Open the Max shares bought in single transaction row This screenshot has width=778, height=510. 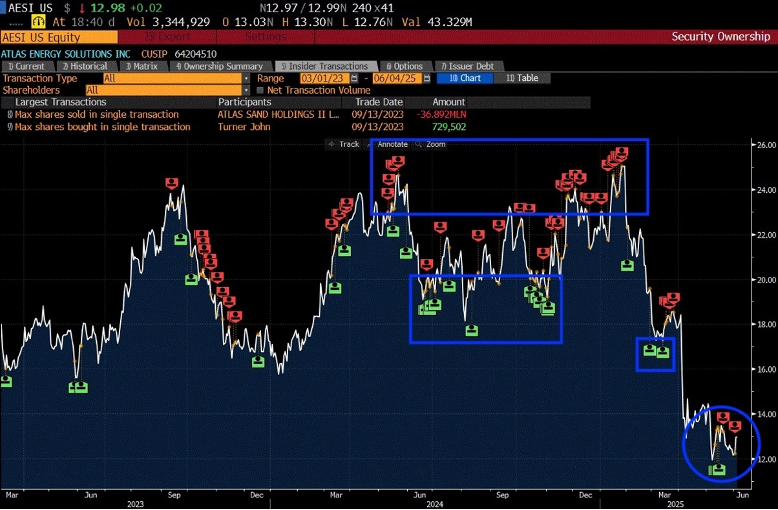pyautogui.click(x=99, y=127)
